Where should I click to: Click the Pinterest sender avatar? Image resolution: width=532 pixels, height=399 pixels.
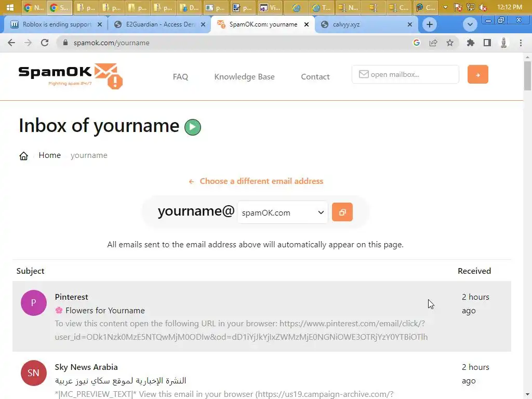34,303
